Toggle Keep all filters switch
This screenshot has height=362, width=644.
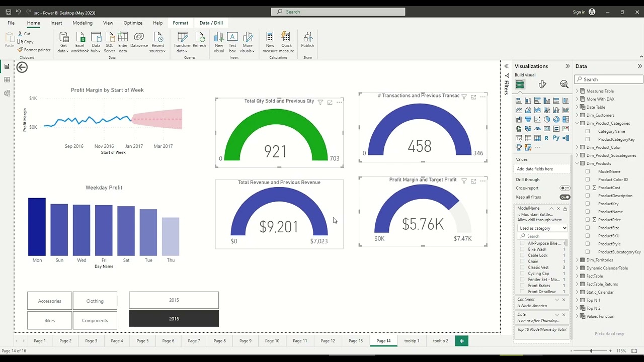(x=565, y=197)
